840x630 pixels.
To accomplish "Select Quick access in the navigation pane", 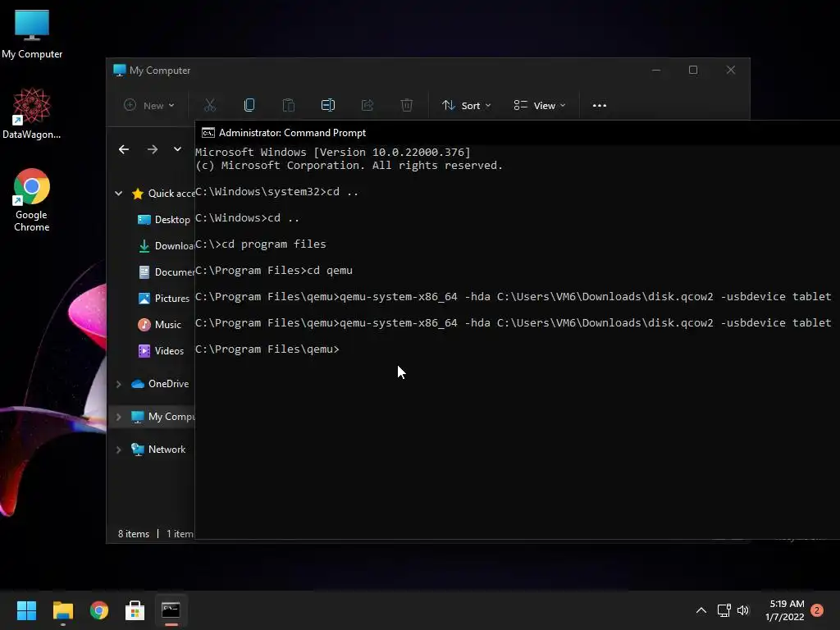I will tap(163, 194).
